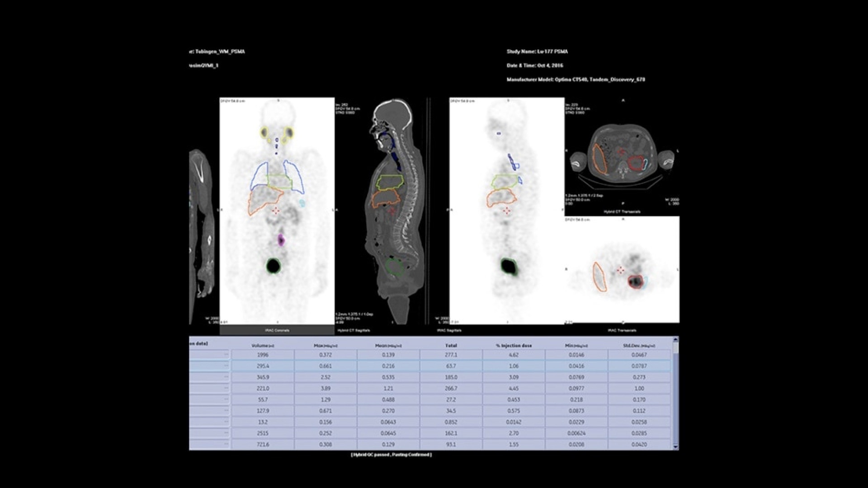This screenshot has height=488, width=868.
Task: Click red crosshair marker in coronal PET view
Action: click(x=276, y=211)
